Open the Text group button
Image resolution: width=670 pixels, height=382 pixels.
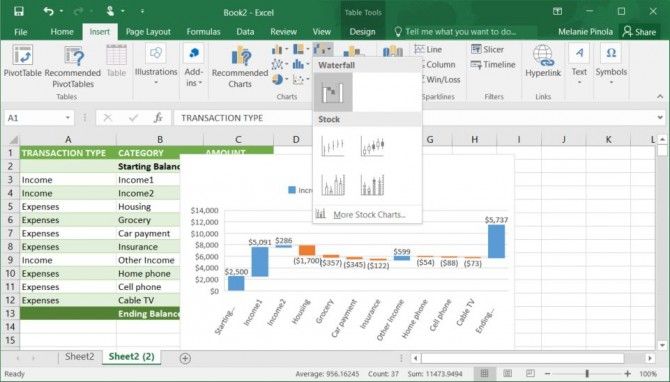click(x=579, y=64)
